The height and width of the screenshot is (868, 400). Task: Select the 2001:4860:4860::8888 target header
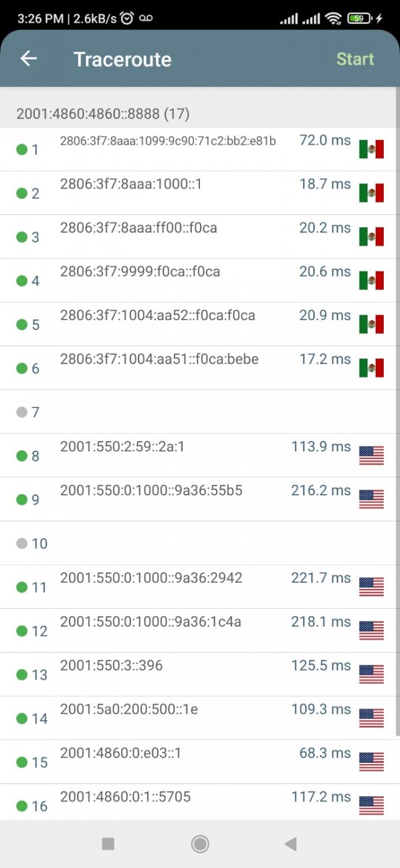(103, 113)
